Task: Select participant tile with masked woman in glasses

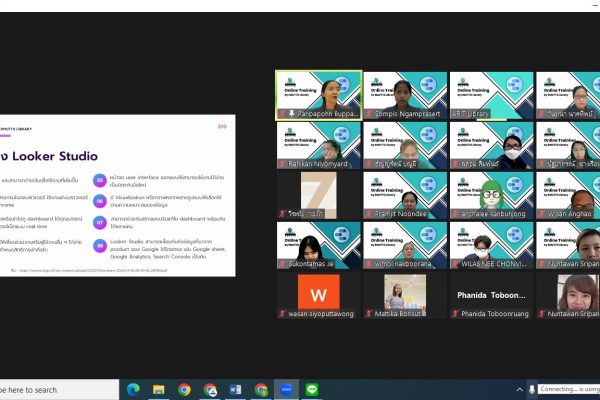Action: pyautogui.click(x=491, y=145)
